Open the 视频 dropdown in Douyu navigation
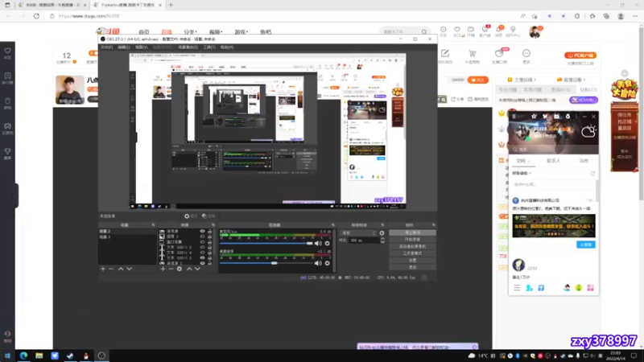The image size is (644, 362). (216, 32)
